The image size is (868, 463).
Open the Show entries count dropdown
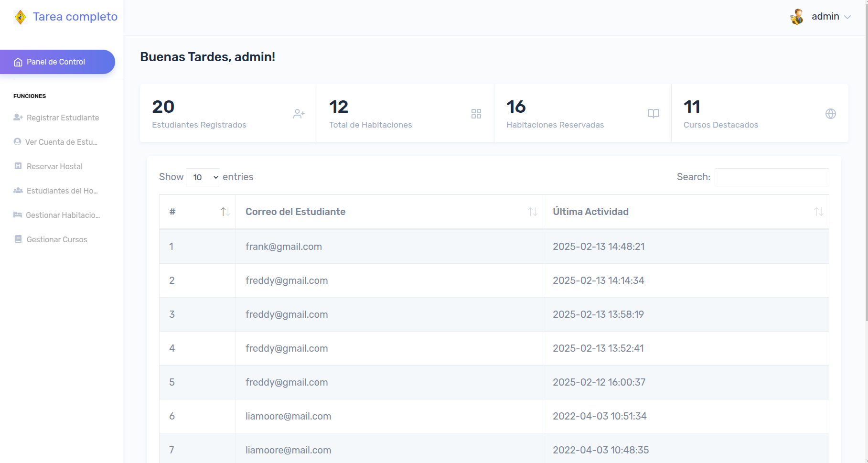pyautogui.click(x=203, y=177)
